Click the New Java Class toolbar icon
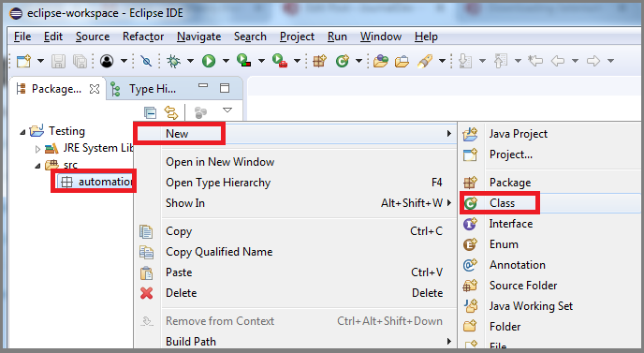This screenshot has height=353, width=644. coord(343,61)
